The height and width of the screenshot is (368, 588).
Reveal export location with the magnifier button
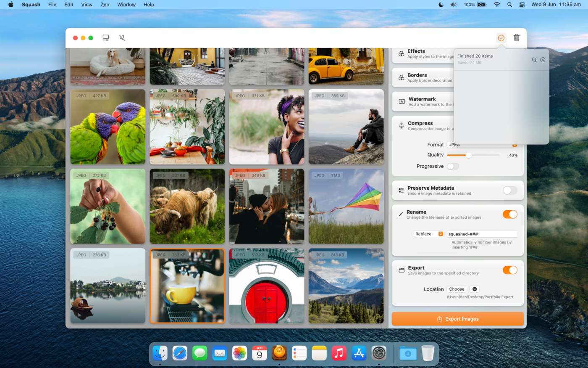pos(475,289)
